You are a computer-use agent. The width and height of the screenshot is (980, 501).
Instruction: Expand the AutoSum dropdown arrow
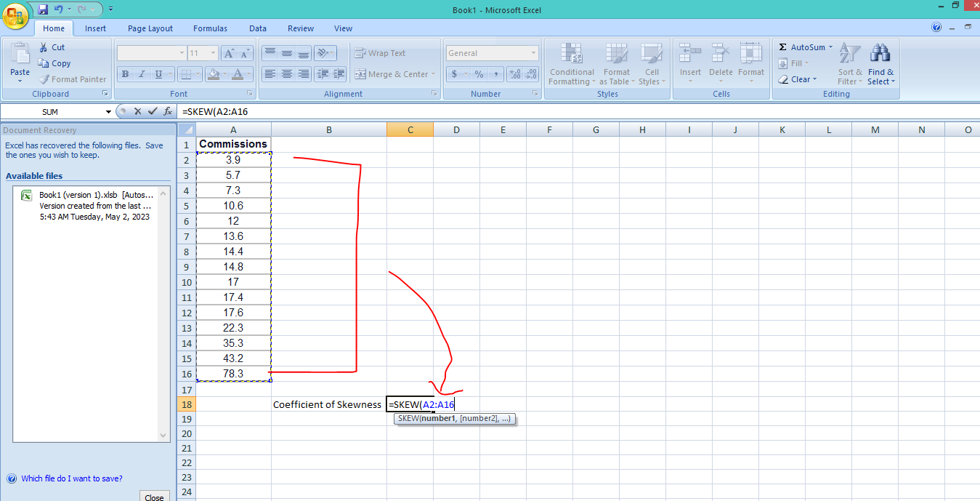830,47
